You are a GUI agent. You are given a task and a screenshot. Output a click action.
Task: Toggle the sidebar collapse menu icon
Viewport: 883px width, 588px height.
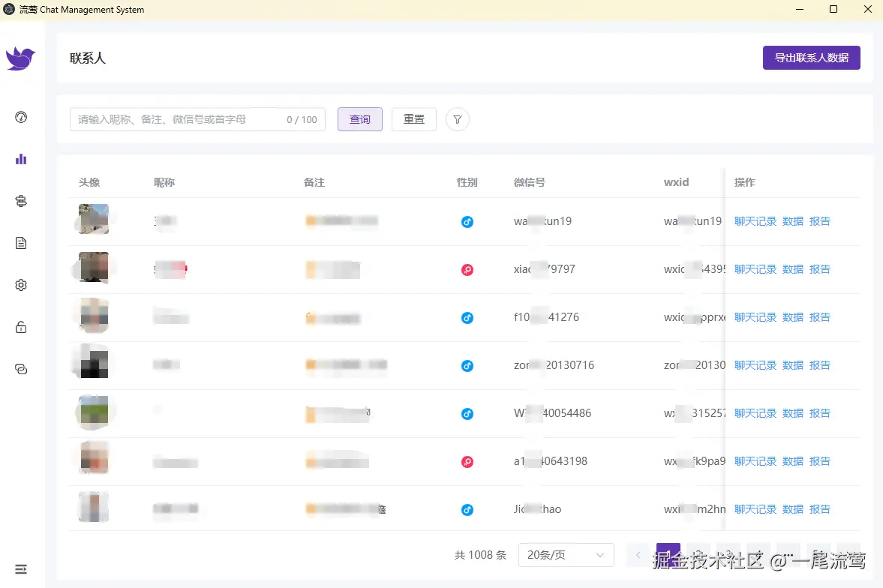(x=21, y=569)
